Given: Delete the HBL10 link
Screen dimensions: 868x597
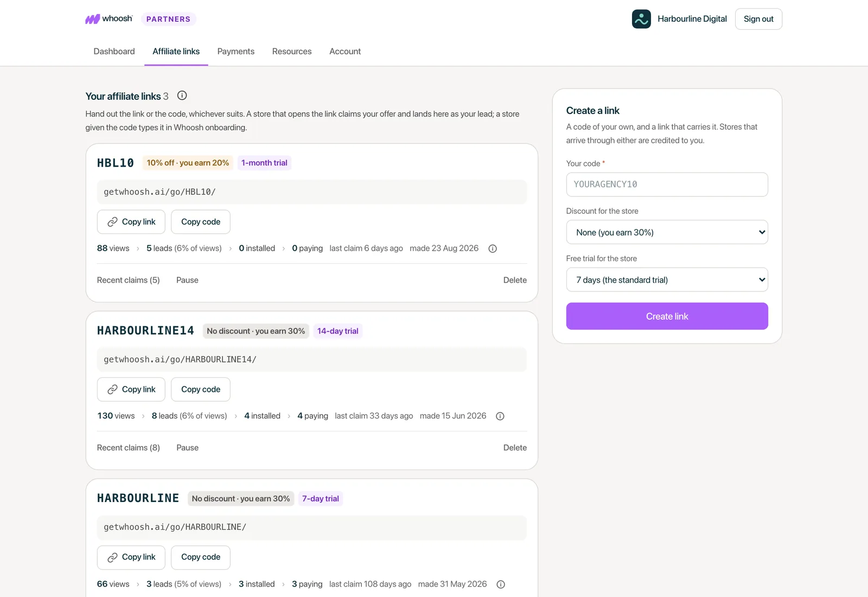Looking at the screenshot, I should click(x=515, y=280).
